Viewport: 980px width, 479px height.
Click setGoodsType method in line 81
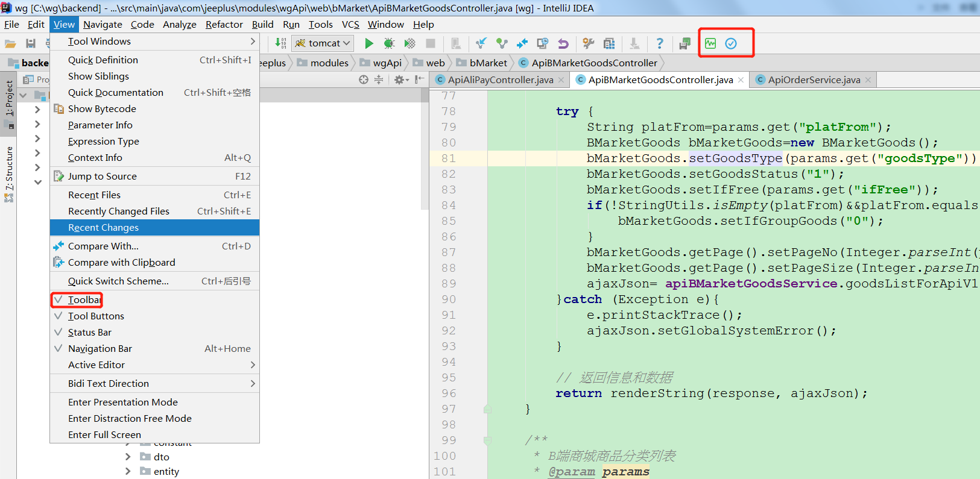coord(736,158)
